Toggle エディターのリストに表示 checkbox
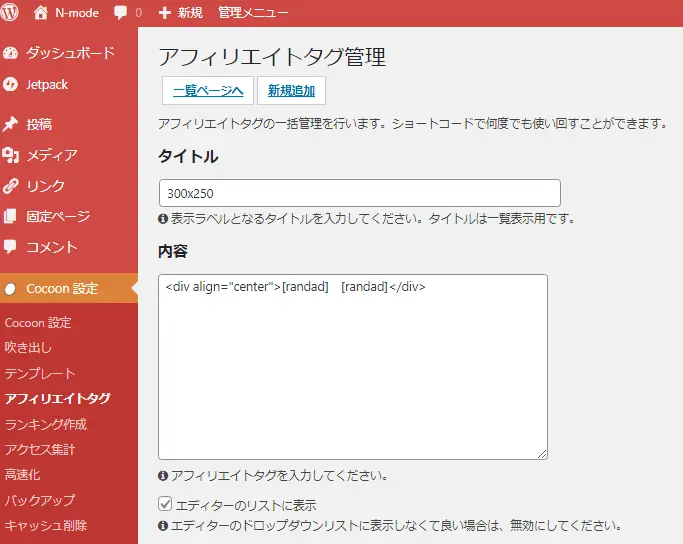 tap(165, 505)
